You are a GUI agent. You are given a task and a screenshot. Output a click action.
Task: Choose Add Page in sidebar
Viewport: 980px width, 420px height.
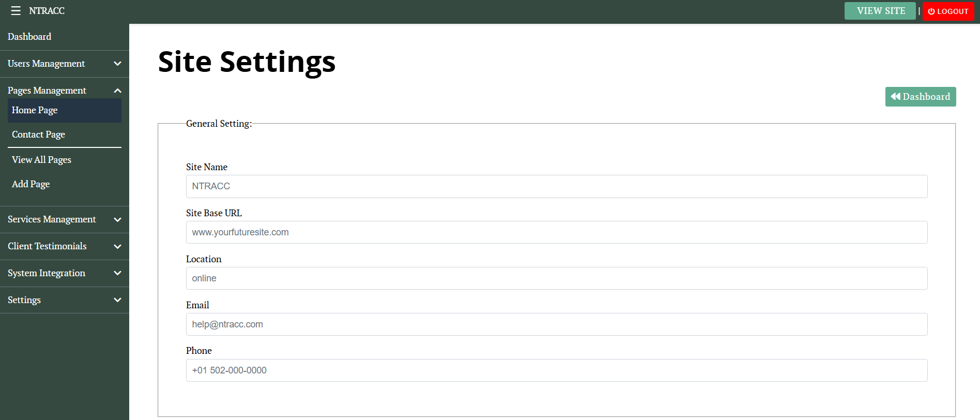(x=30, y=184)
